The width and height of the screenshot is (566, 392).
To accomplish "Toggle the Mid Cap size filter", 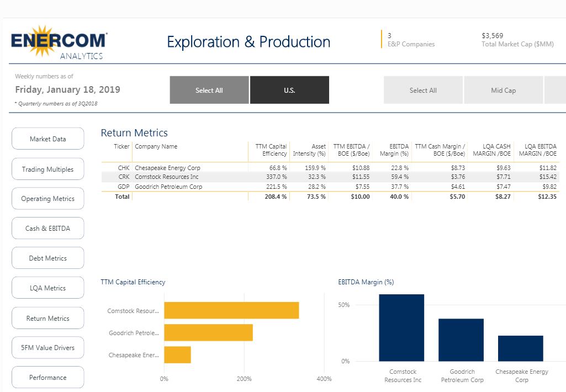I will 503,91.
